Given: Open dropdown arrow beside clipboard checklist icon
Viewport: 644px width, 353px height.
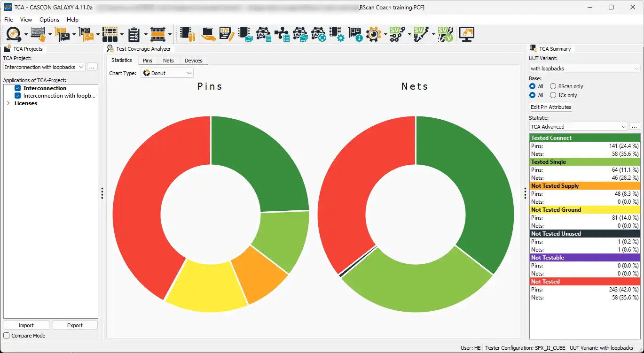Looking at the screenshot, I should pos(146,34).
